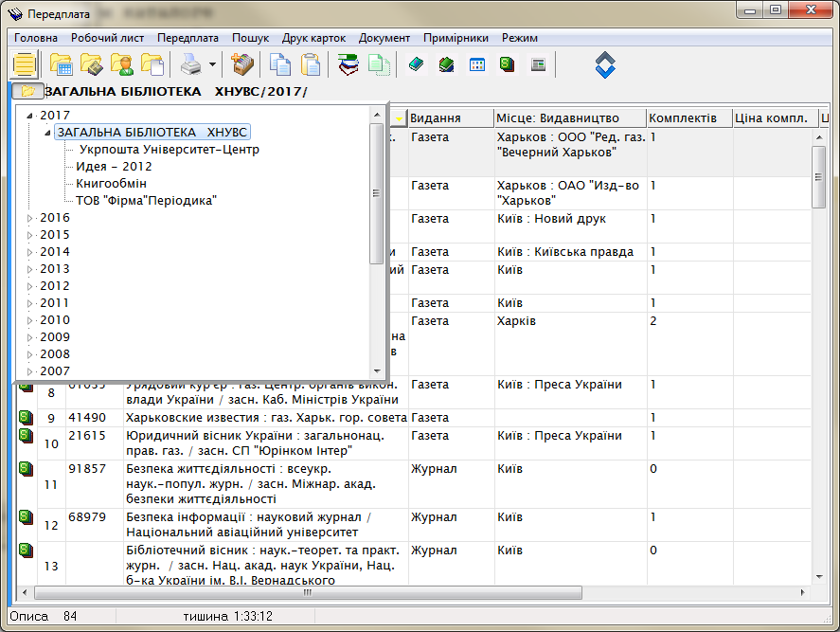Expand the 2016 tree node

pos(30,218)
